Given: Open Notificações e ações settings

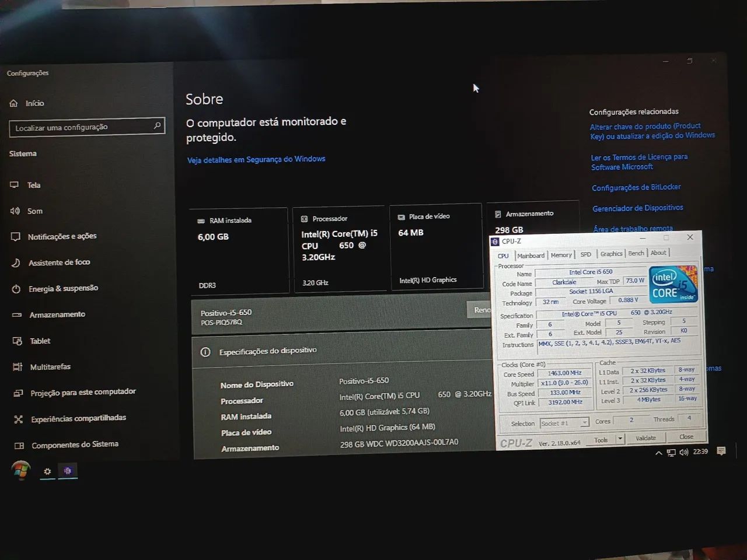Looking at the screenshot, I should point(53,236).
